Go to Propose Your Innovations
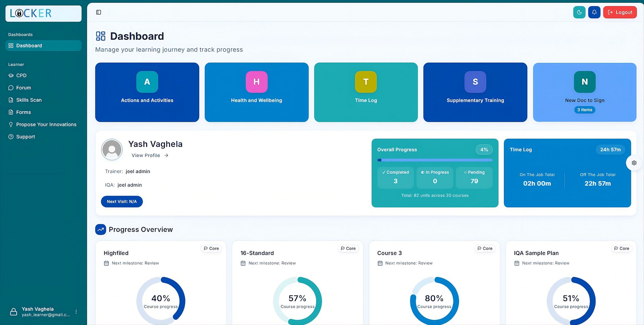 46,125
